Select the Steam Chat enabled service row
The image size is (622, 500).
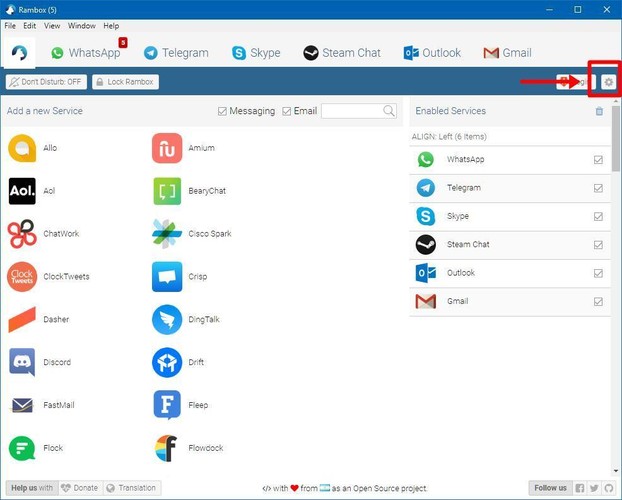pyautogui.click(x=510, y=245)
